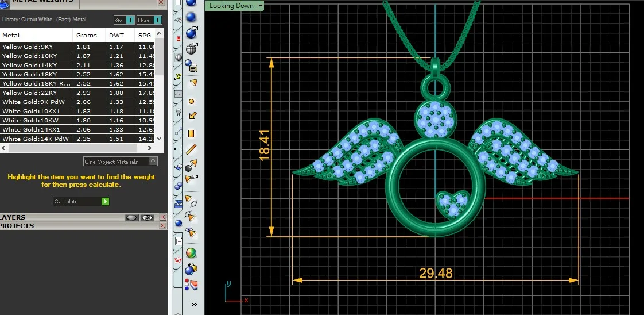This screenshot has height=315, width=644.
Task: Select the Yellow Gold:9KY row
Action: 77,47
